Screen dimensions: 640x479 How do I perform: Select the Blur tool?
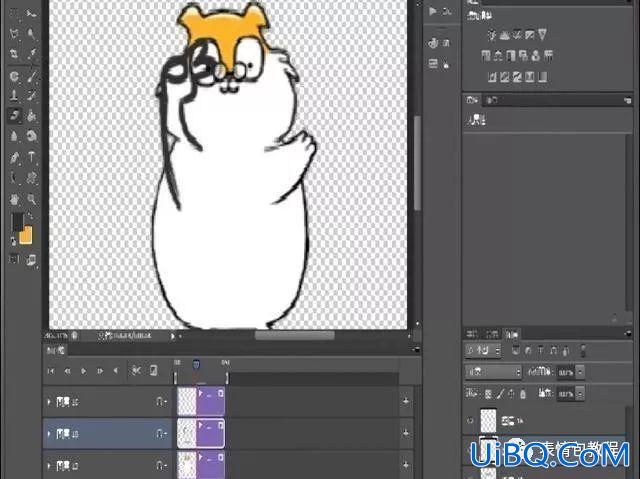click(x=15, y=136)
